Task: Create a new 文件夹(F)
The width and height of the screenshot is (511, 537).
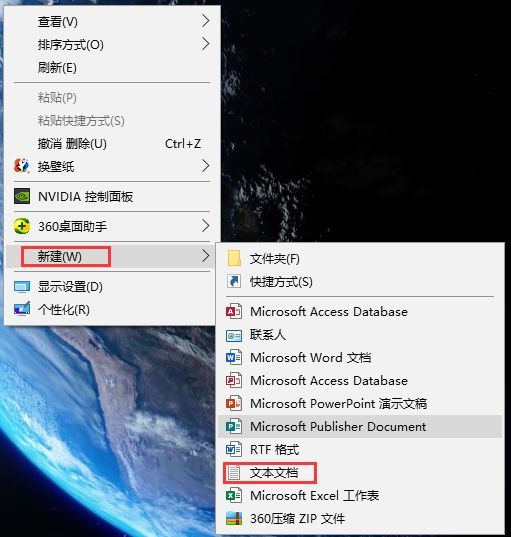Action: (360, 259)
